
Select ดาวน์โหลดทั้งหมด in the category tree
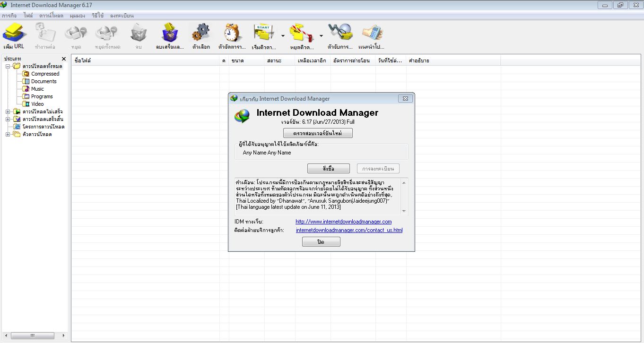coord(42,66)
